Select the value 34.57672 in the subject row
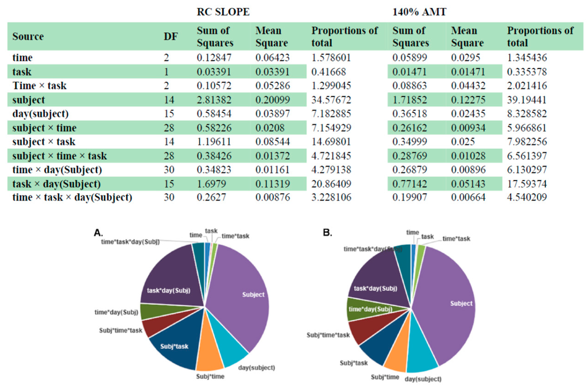The height and width of the screenshot is (388, 588). [x=331, y=100]
